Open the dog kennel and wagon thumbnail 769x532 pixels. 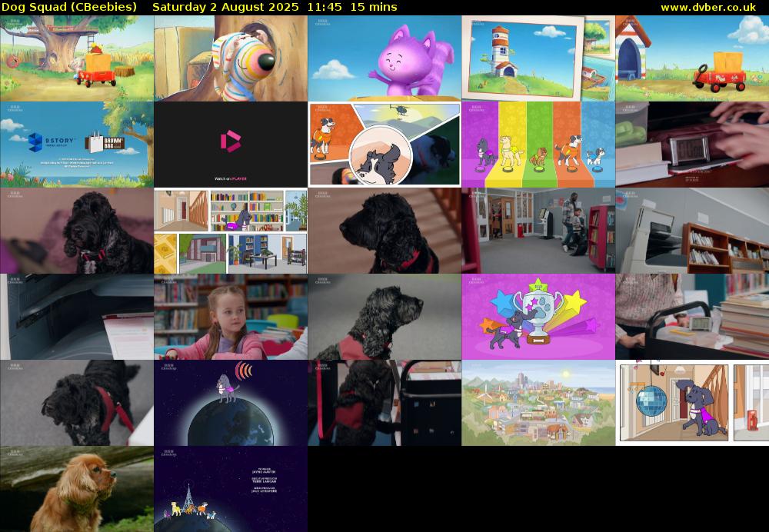[x=692, y=58]
